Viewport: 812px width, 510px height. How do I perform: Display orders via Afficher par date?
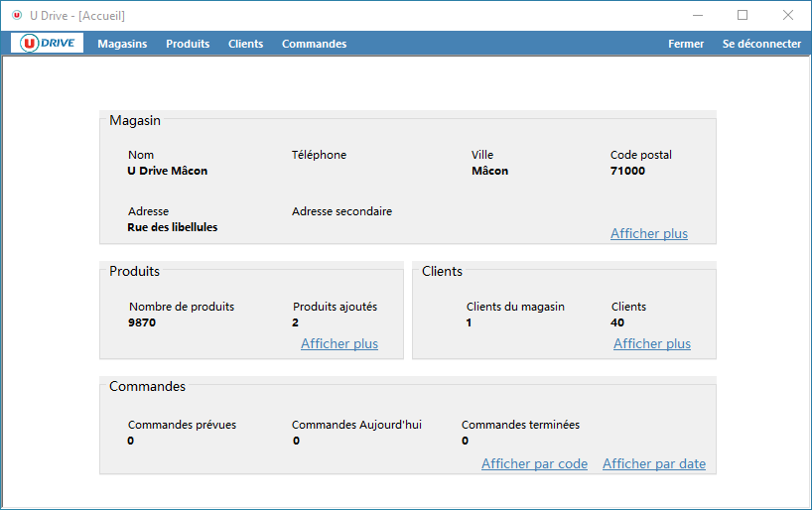(x=653, y=464)
